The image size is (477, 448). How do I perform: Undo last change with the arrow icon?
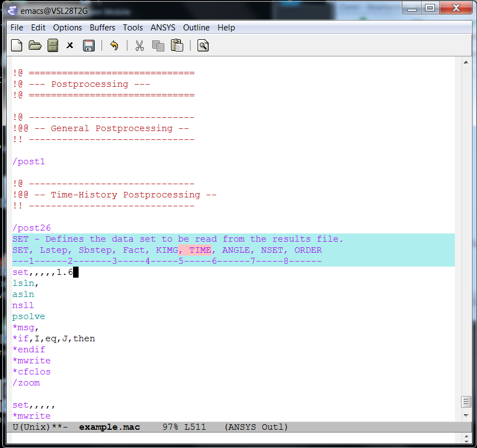click(114, 45)
